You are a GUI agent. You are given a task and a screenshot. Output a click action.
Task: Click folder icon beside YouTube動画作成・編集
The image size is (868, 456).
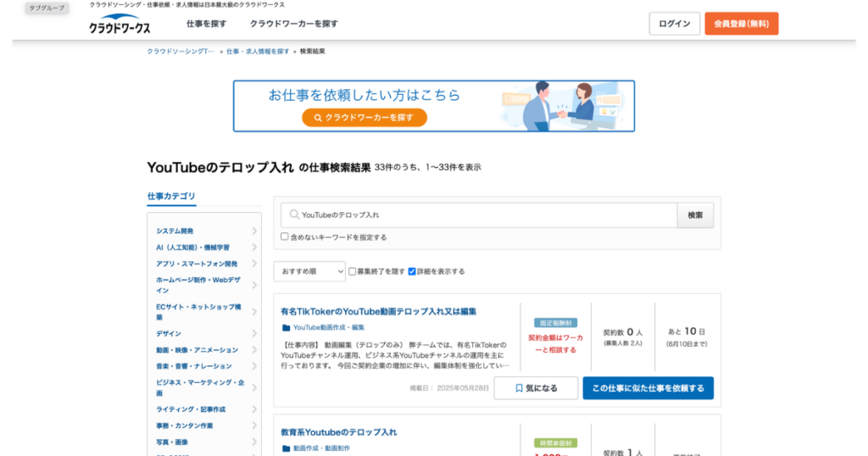point(287,328)
